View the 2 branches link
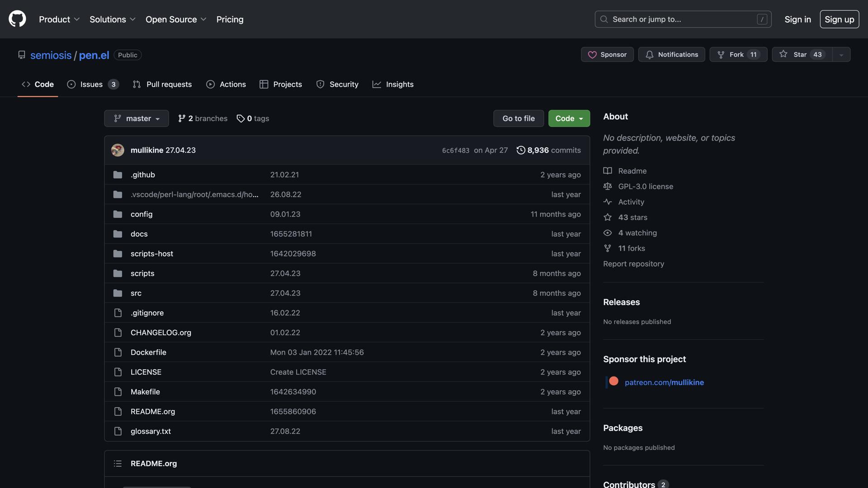This screenshot has width=868, height=488. coord(203,118)
